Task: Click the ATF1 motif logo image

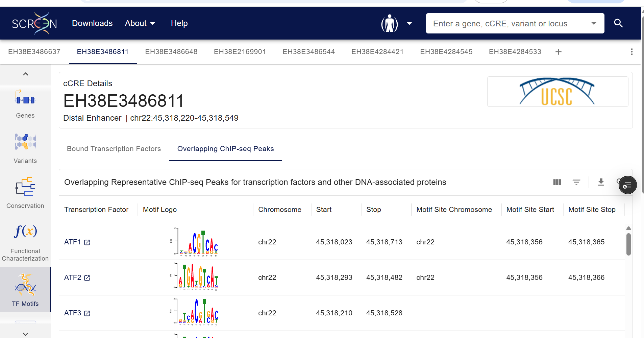Action: 194,242
